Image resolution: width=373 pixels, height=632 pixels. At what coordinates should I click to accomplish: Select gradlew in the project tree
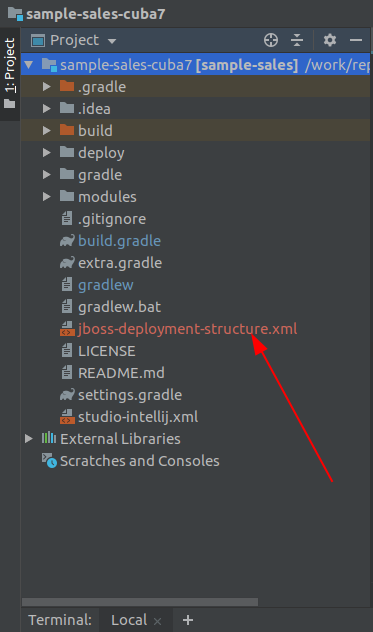pyautogui.click(x=106, y=285)
